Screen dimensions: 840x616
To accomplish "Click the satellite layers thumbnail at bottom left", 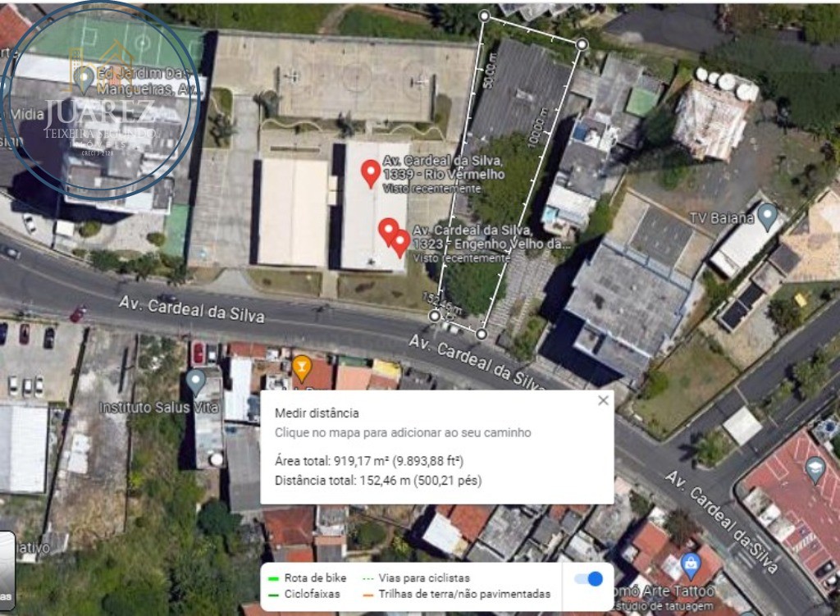I will point(7,570).
